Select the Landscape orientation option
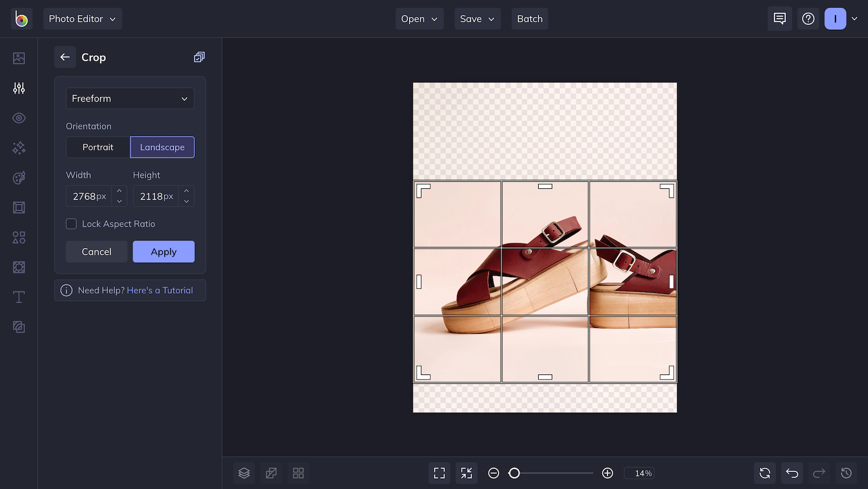 coord(162,147)
